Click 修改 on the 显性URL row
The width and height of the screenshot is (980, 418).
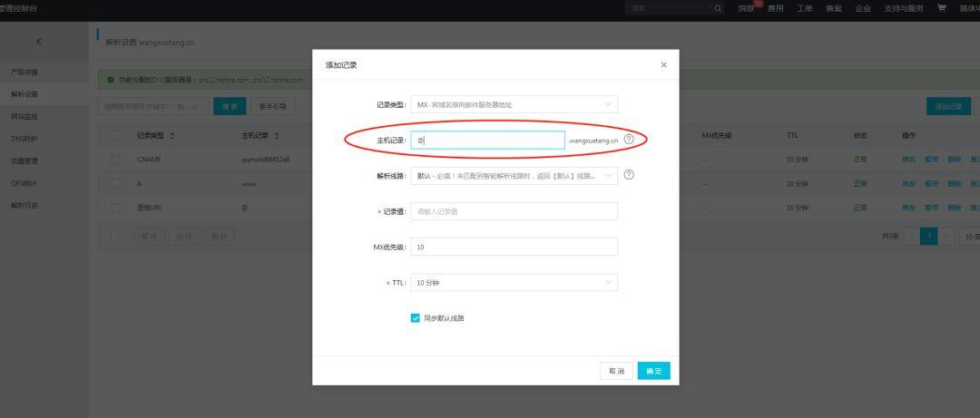tap(908, 208)
